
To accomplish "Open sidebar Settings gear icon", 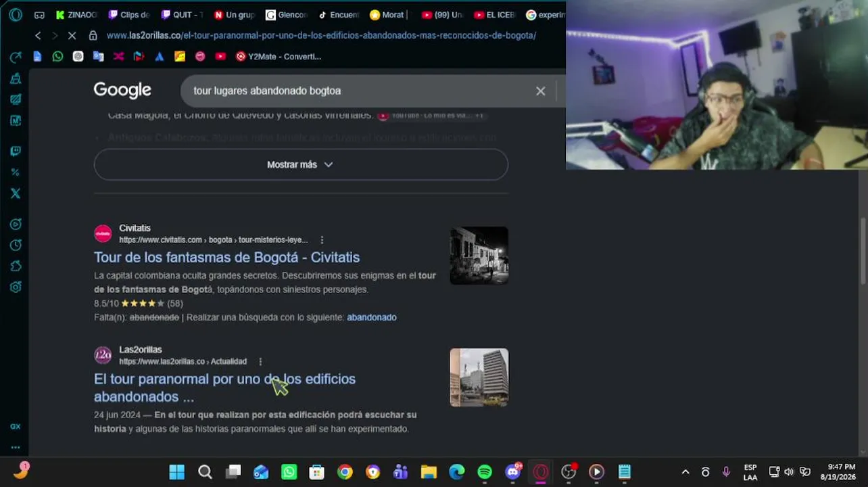I will 16,287.
